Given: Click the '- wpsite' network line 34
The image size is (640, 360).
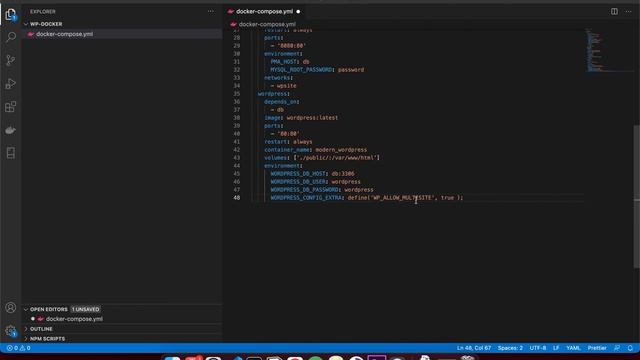Looking at the screenshot, I should tap(283, 86).
